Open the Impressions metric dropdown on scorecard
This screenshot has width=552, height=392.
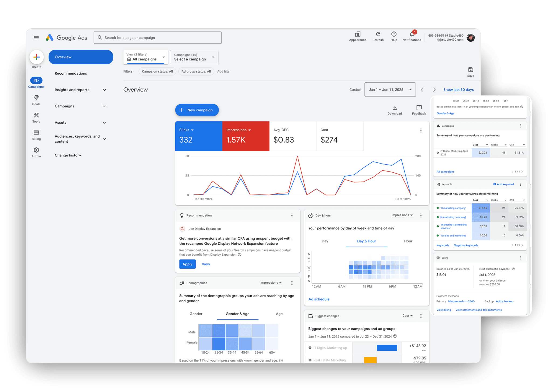point(239,130)
